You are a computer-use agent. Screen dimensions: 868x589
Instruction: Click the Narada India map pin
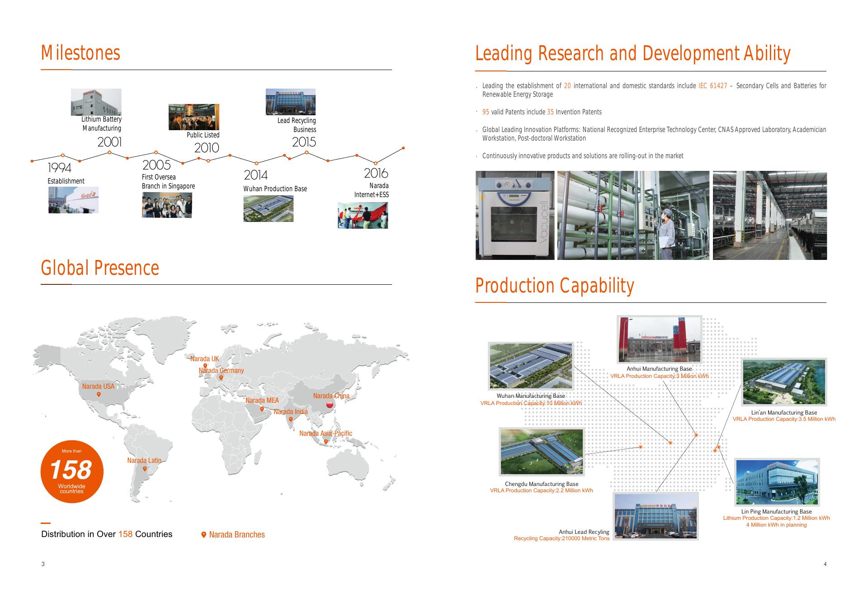[x=291, y=419]
